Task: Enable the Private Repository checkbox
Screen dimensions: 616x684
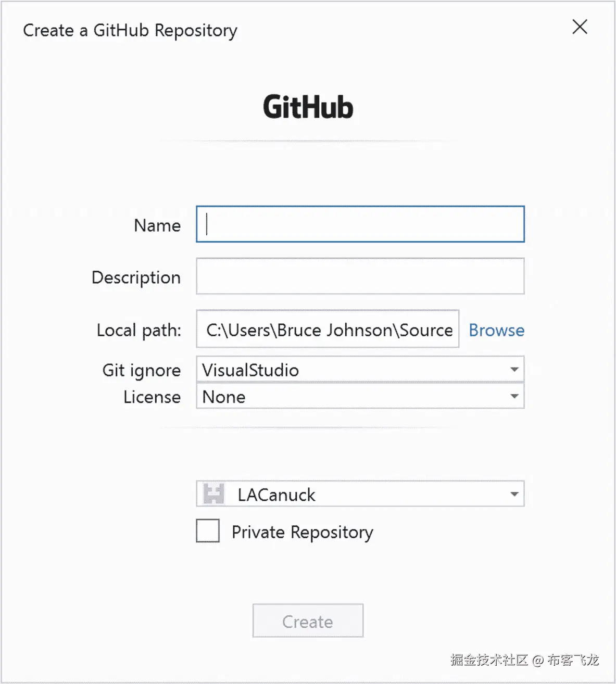Action: [208, 531]
